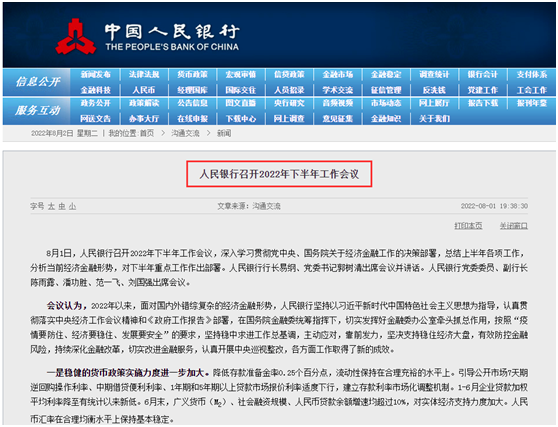
Task: Go to 音频视频 section
Action: [338, 103]
